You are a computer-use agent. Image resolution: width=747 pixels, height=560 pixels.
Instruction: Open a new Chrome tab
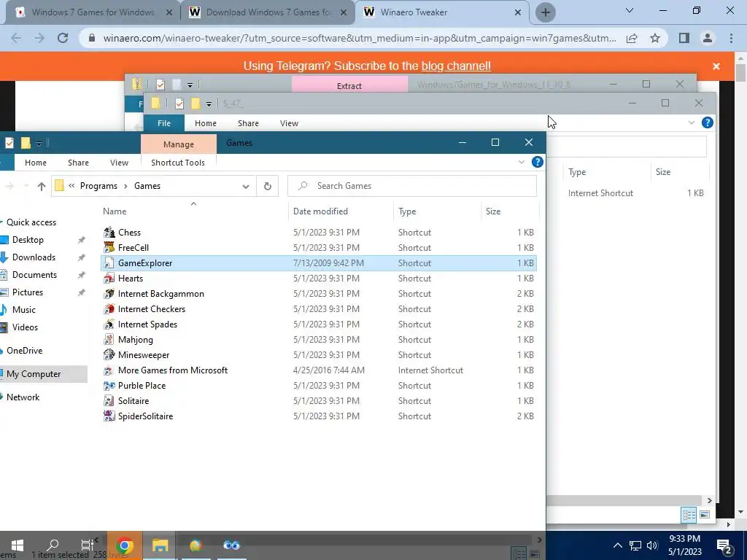pyautogui.click(x=546, y=12)
